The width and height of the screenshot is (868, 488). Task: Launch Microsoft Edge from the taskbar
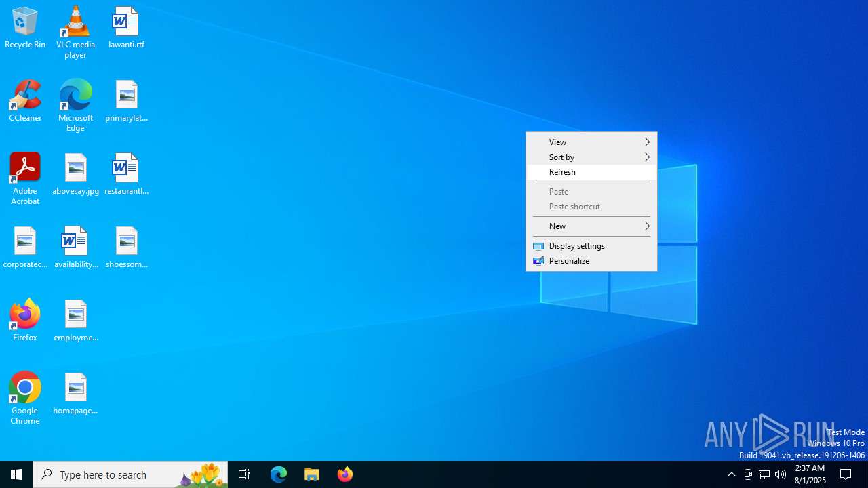pyautogui.click(x=279, y=474)
